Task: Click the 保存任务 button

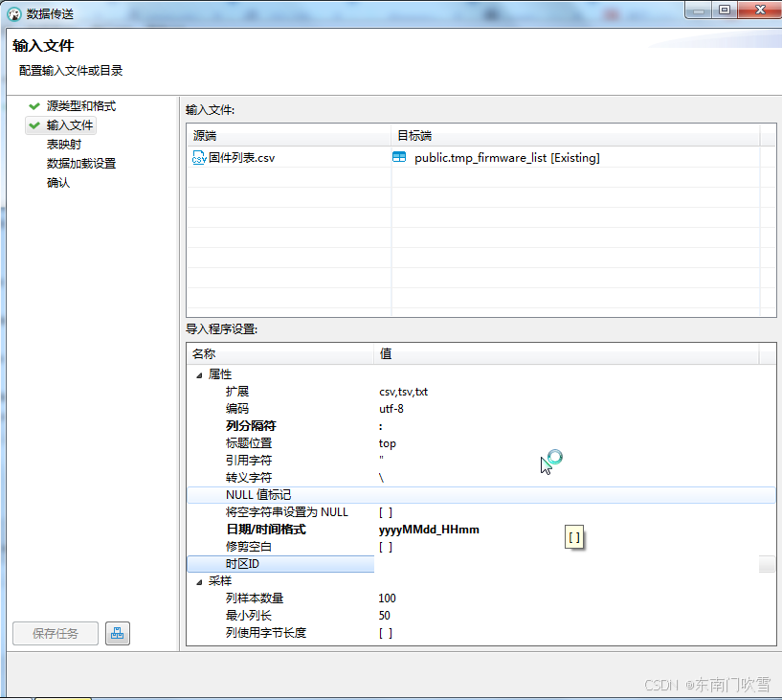Action: tap(56, 633)
